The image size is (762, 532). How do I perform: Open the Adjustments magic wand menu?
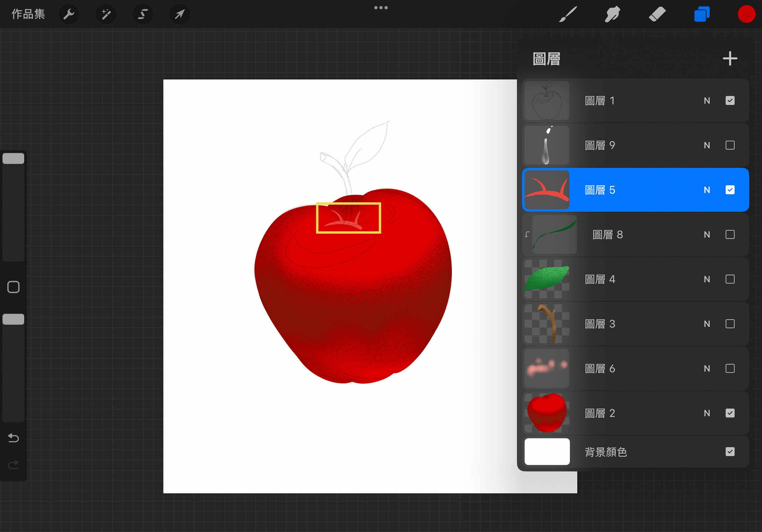pos(106,14)
